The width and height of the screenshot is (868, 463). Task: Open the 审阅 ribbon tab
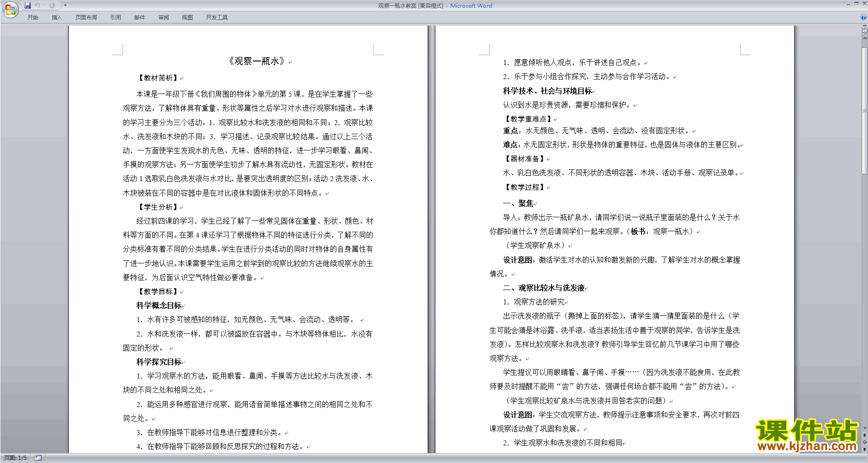coord(164,18)
